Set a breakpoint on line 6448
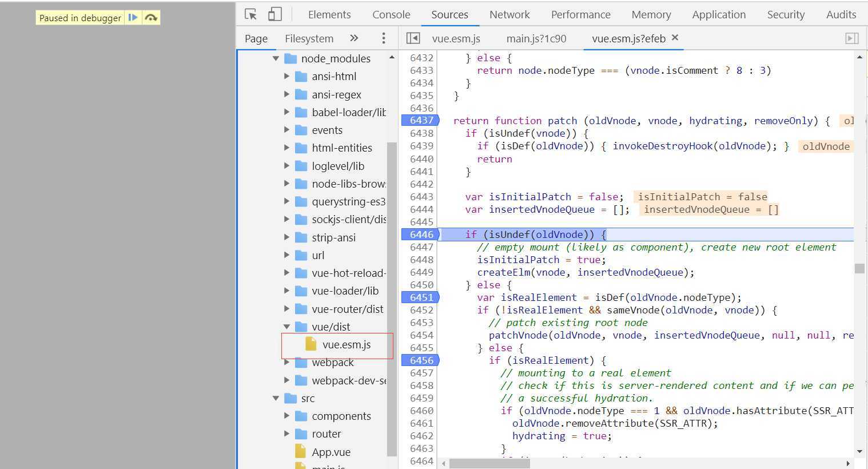Image resolution: width=868 pixels, height=469 pixels. pyautogui.click(x=421, y=260)
